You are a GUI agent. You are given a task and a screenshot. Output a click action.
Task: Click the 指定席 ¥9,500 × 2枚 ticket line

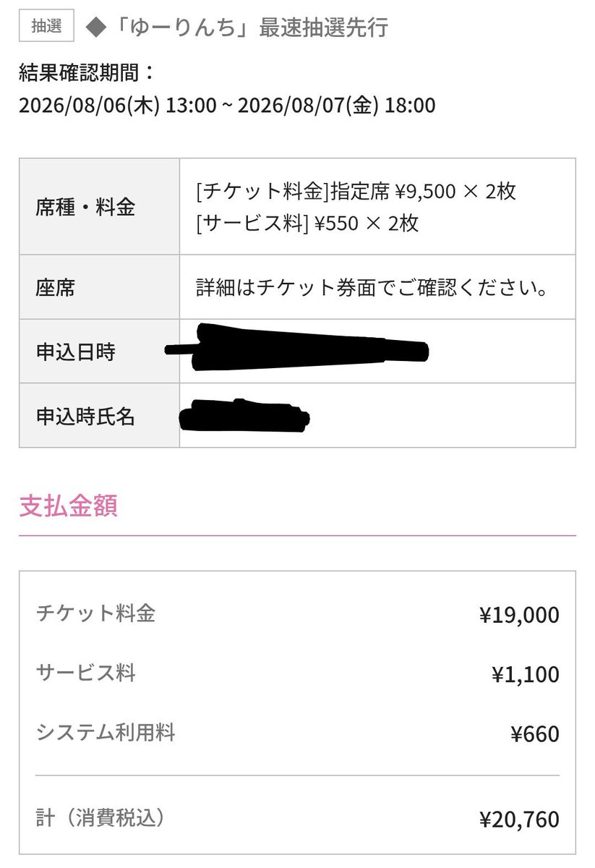tap(356, 192)
